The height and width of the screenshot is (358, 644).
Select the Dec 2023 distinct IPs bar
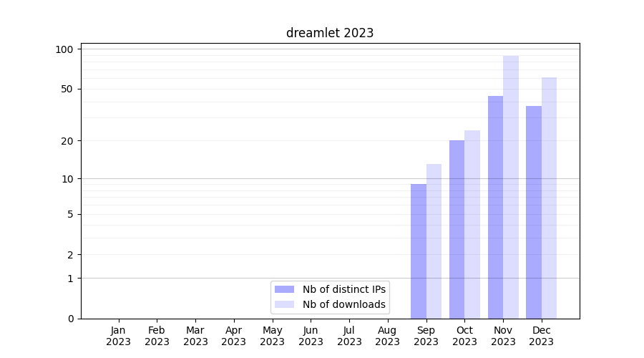[x=534, y=212]
